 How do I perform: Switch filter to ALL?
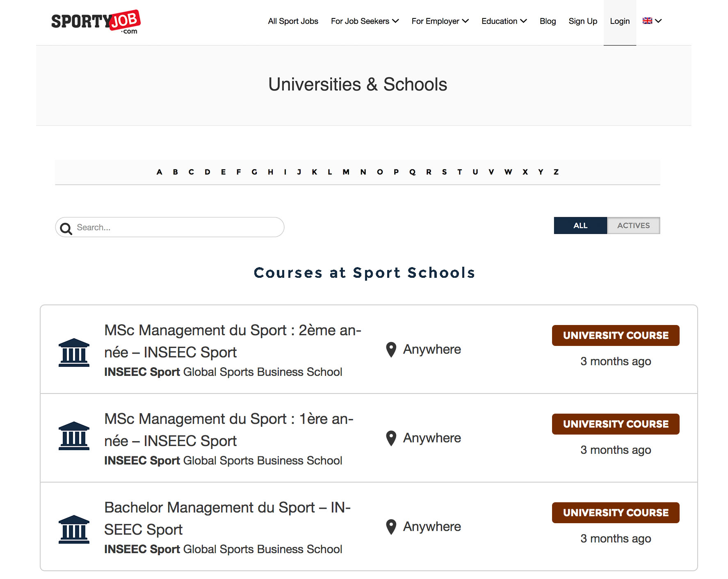tap(580, 226)
